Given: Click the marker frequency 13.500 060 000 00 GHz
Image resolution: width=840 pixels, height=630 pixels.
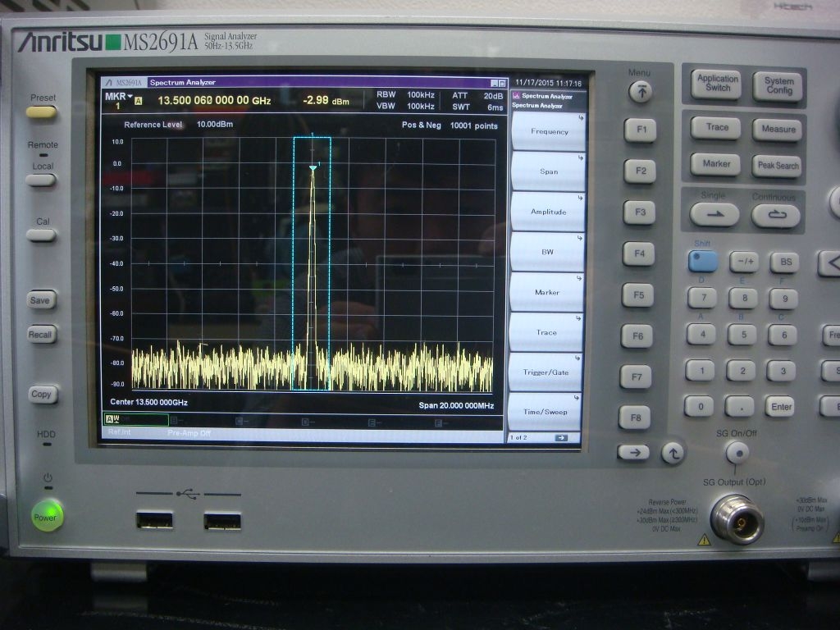Looking at the screenshot, I should [214, 100].
